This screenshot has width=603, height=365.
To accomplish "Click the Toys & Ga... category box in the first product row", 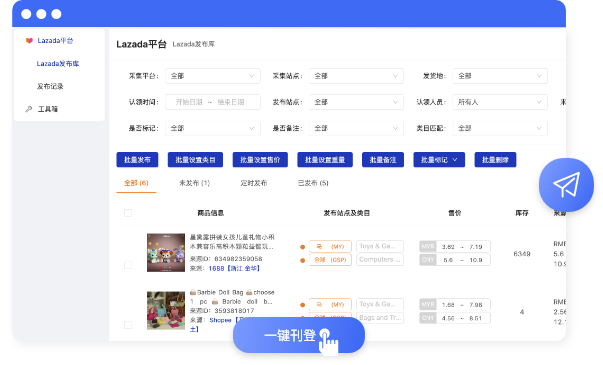I will coord(380,246).
